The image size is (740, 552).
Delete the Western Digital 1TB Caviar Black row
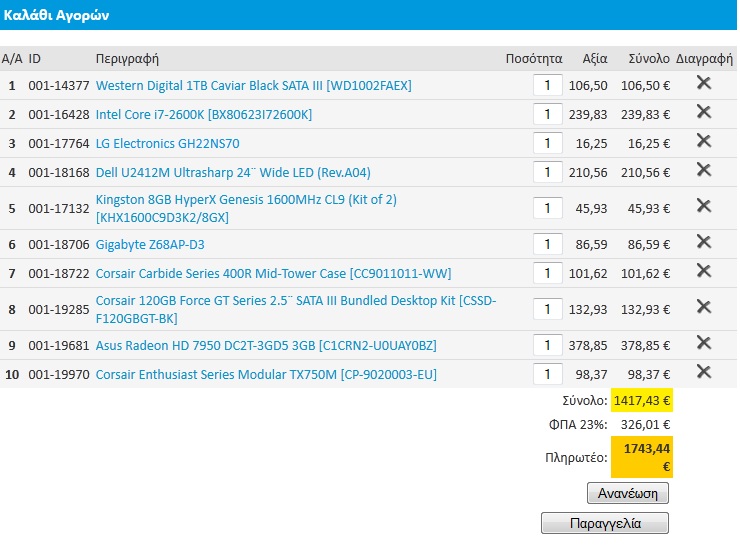pyautogui.click(x=704, y=83)
